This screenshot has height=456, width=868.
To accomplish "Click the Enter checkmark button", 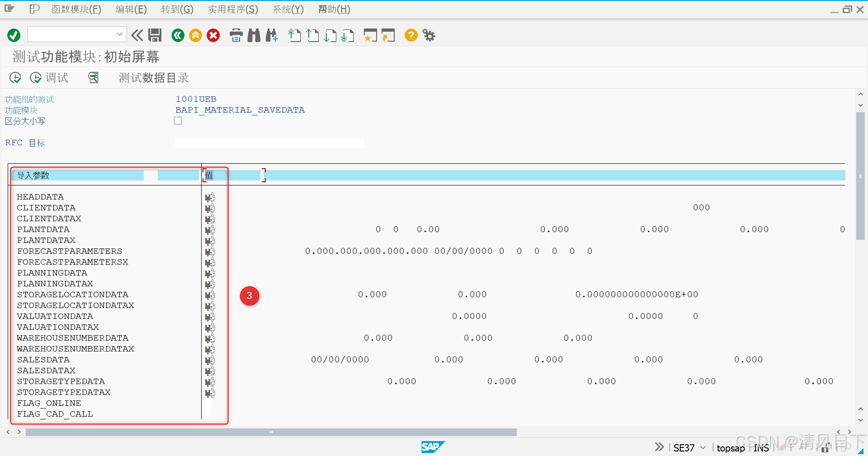I will tap(13, 35).
